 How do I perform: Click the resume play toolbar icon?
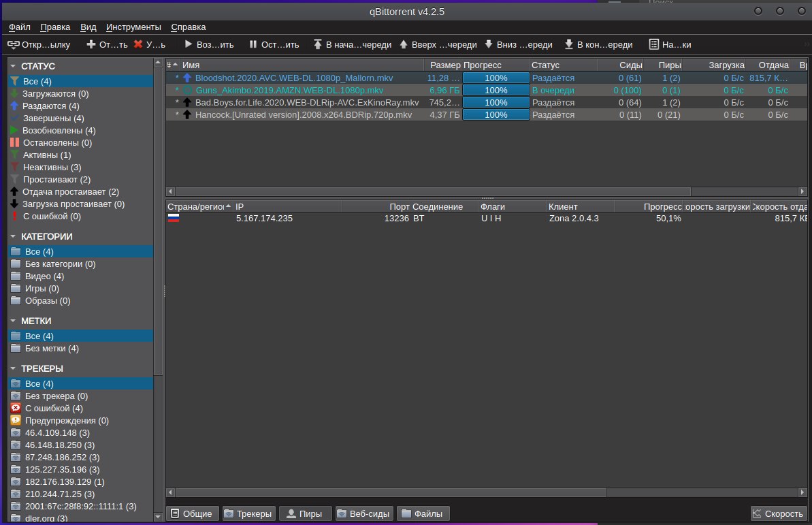click(189, 44)
